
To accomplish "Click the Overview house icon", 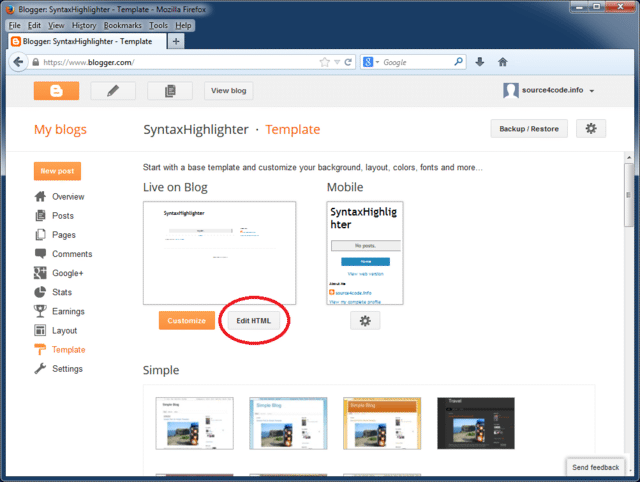I will pyautogui.click(x=40, y=196).
